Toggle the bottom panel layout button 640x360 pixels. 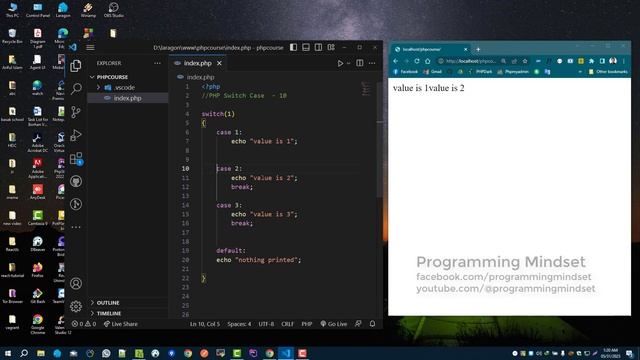(x=306, y=47)
